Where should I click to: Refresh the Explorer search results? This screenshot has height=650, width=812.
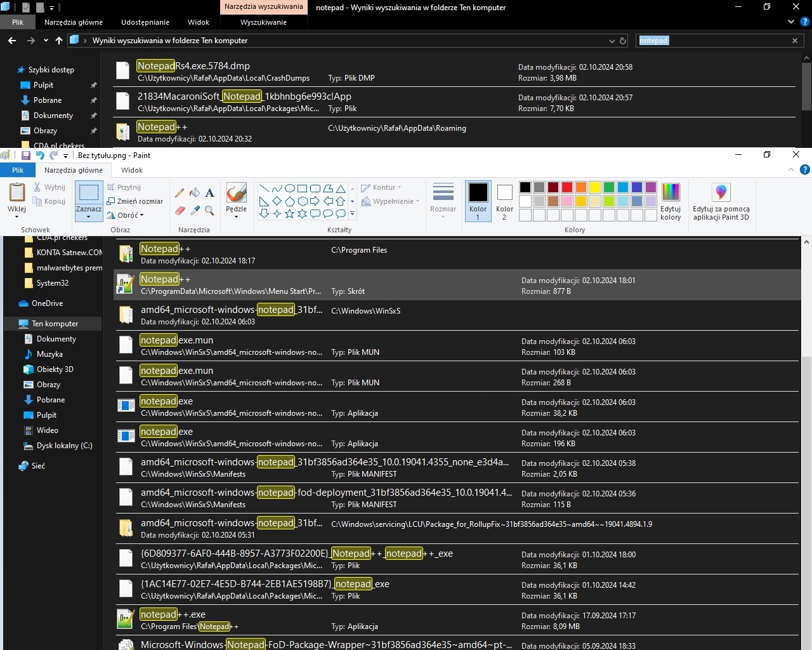(x=623, y=41)
